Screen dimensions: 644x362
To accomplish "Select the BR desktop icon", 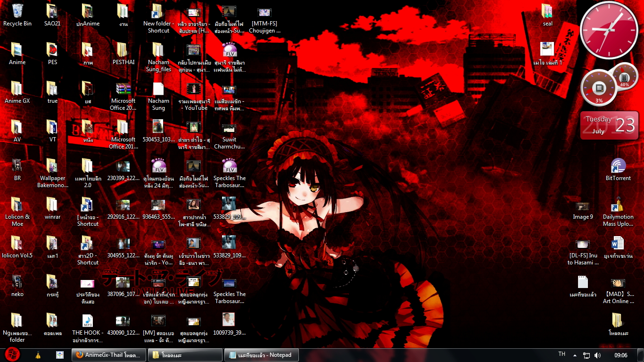I will (x=17, y=170).
